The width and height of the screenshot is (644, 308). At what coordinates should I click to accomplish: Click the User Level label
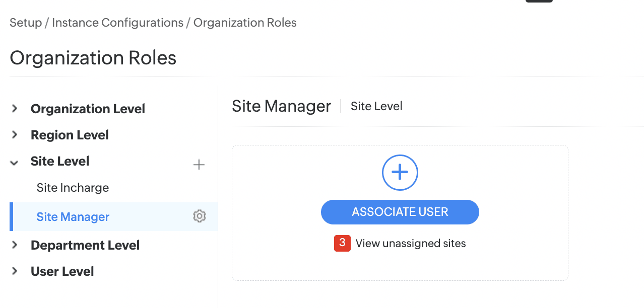(x=62, y=271)
